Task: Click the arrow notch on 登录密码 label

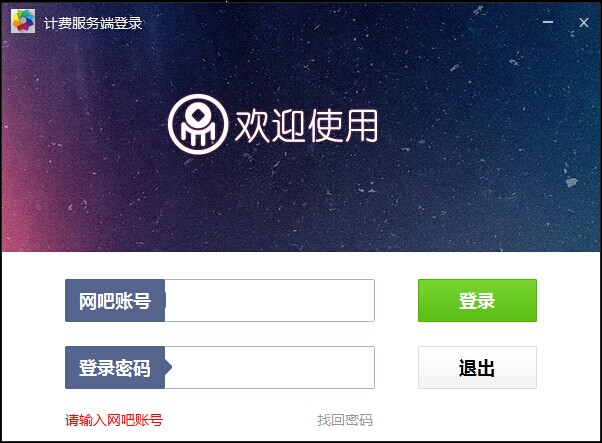Action: point(168,367)
